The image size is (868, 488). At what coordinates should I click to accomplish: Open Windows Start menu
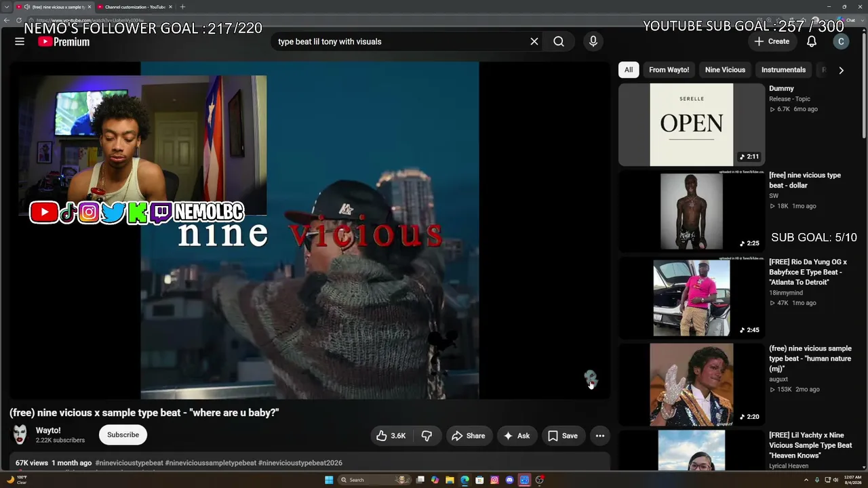pos(329,480)
